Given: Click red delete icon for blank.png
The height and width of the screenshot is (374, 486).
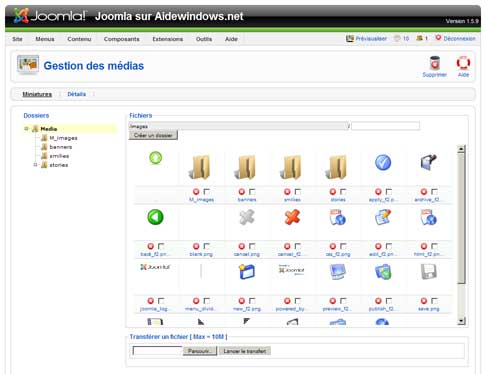Looking at the screenshot, I should click(196, 246).
